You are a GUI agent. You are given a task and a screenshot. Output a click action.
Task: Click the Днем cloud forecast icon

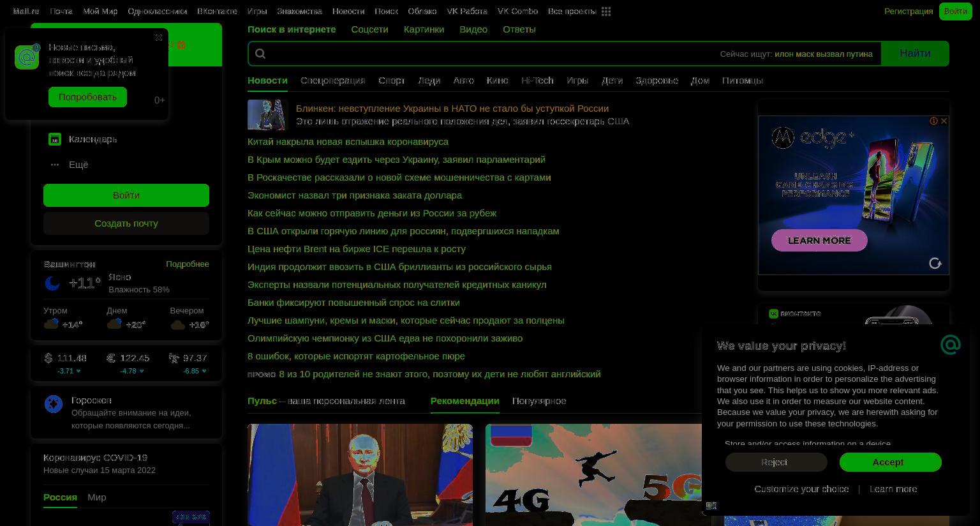(x=114, y=324)
